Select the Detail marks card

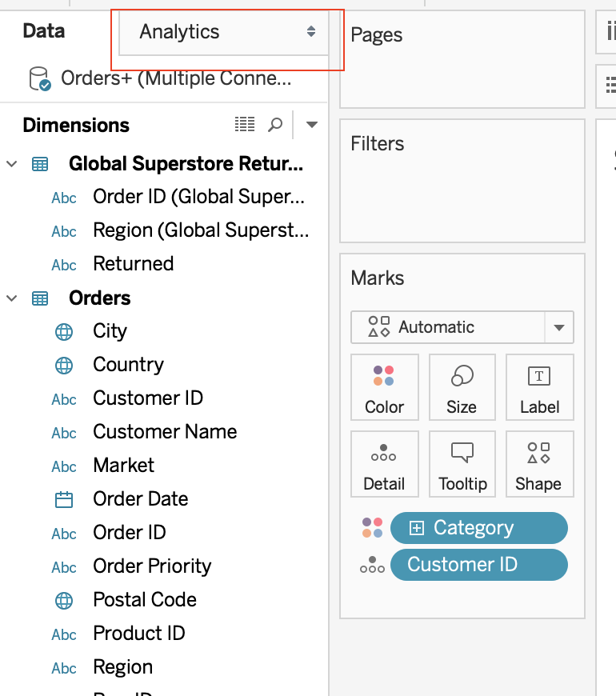[x=384, y=464]
